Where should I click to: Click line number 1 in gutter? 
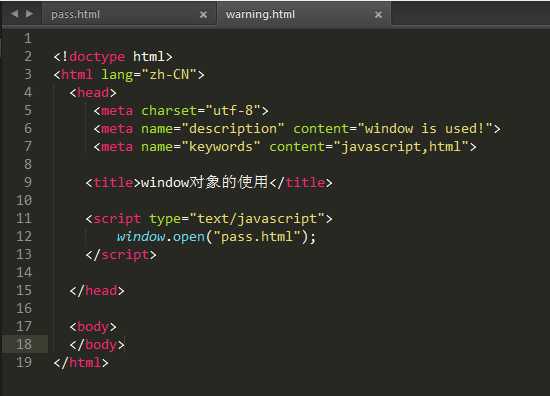28,38
